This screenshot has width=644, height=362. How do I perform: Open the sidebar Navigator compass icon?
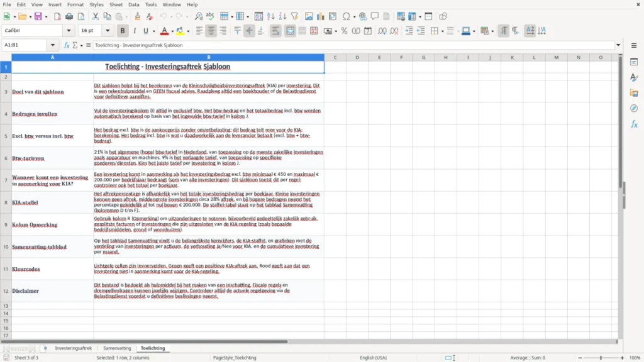[634, 108]
